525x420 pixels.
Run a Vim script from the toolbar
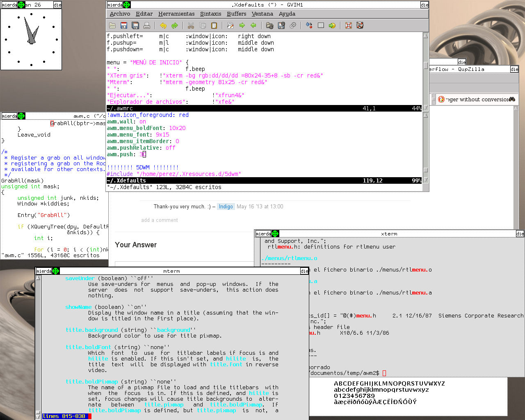coord(293,25)
